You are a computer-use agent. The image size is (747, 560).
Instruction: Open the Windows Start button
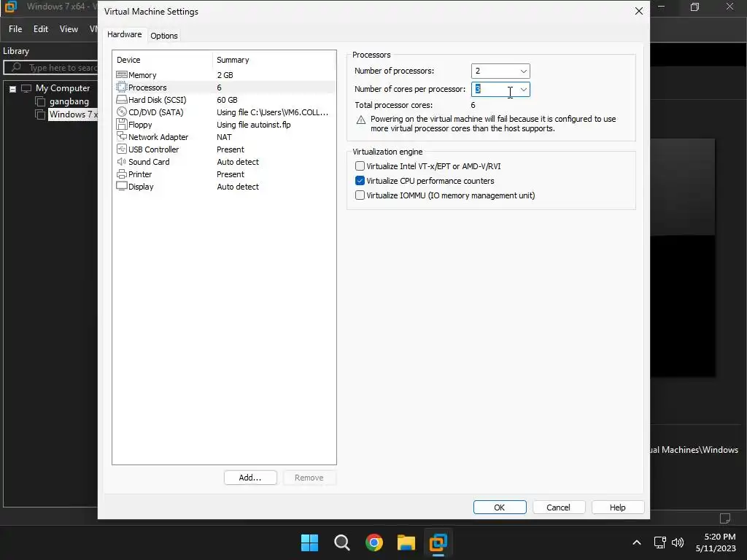pyautogui.click(x=309, y=542)
